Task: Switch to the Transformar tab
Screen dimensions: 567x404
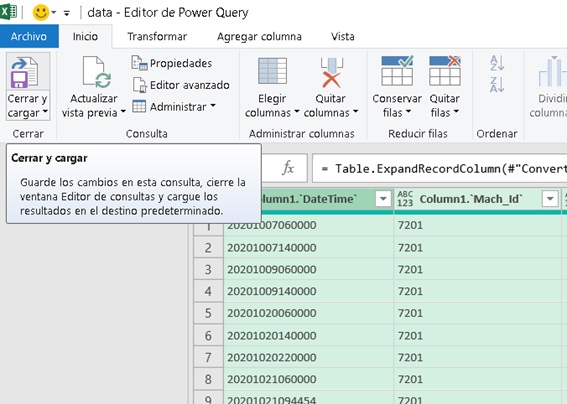Action: pyautogui.click(x=157, y=36)
